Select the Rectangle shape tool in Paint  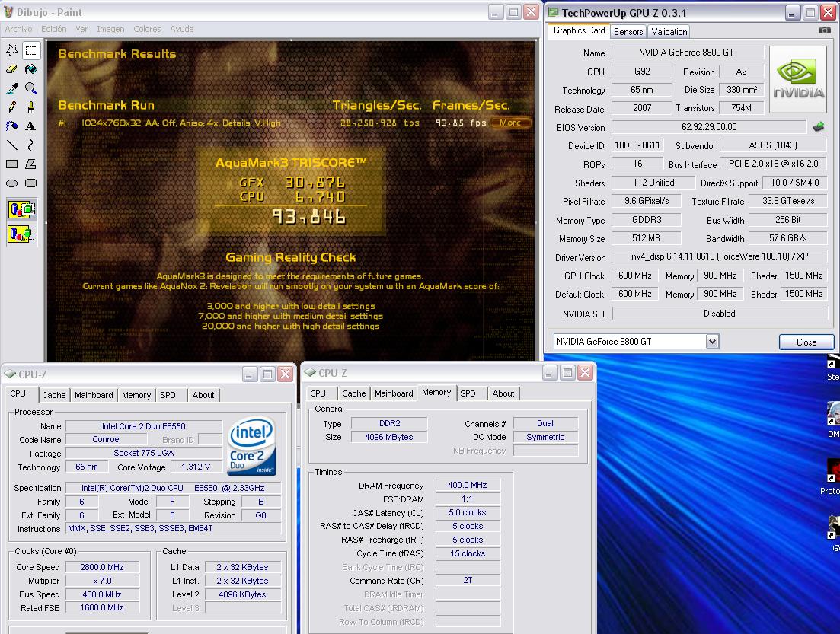(x=12, y=164)
